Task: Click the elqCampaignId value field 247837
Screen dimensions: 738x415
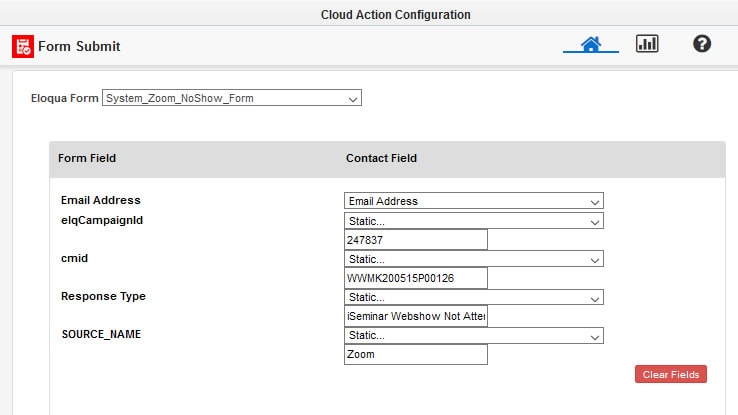Action: pyautogui.click(x=415, y=240)
